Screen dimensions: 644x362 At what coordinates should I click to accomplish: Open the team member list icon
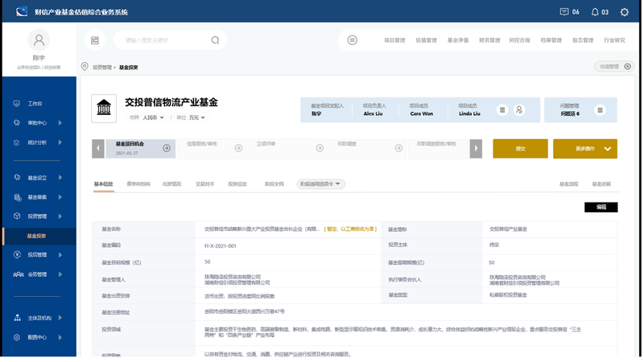click(x=502, y=110)
